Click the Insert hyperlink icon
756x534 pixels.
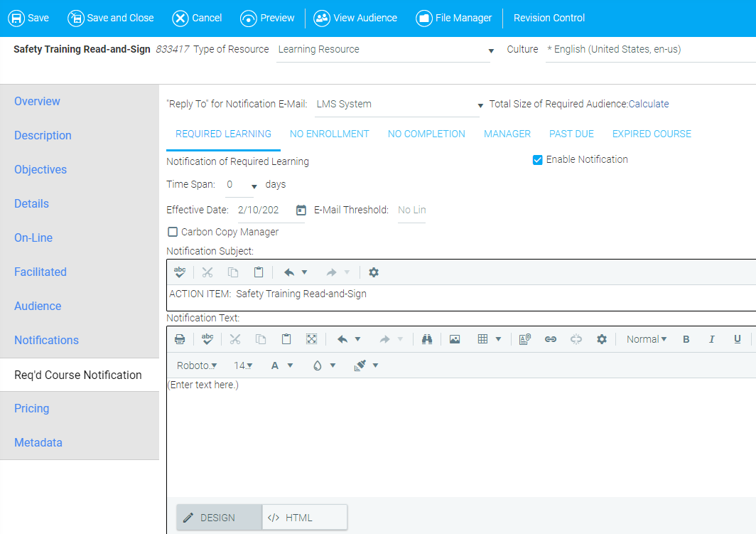click(x=550, y=339)
